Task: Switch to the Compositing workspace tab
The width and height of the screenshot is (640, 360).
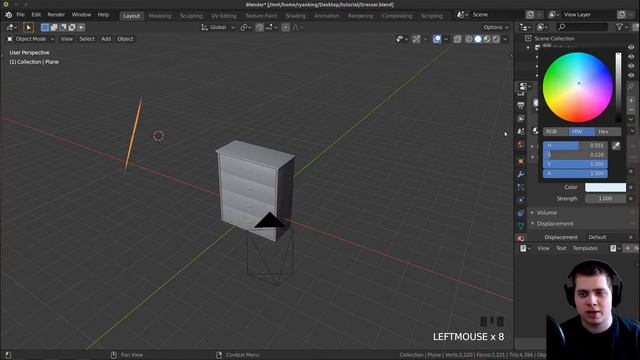Action: 397,16
